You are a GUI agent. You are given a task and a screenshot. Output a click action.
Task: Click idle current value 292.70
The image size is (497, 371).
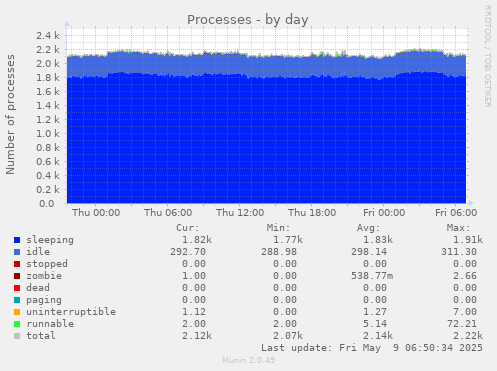(x=188, y=252)
